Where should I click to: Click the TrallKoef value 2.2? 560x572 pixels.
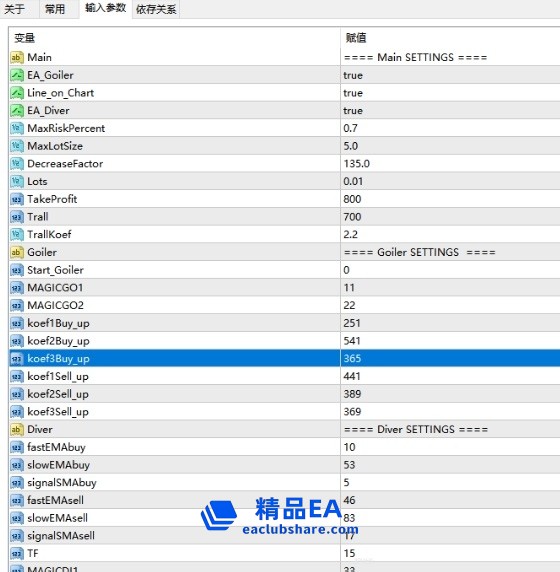click(x=350, y=235)
